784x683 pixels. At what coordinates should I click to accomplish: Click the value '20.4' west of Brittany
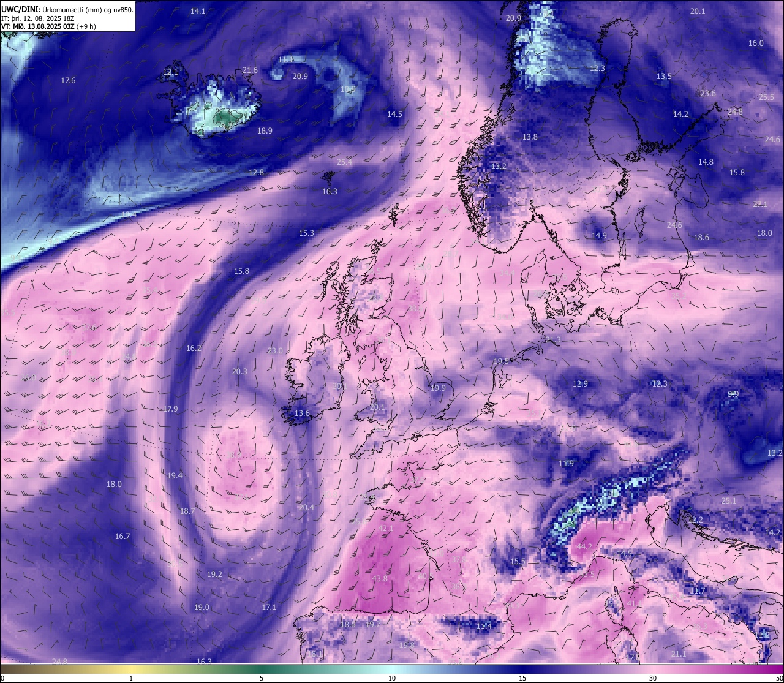point(306,508)
